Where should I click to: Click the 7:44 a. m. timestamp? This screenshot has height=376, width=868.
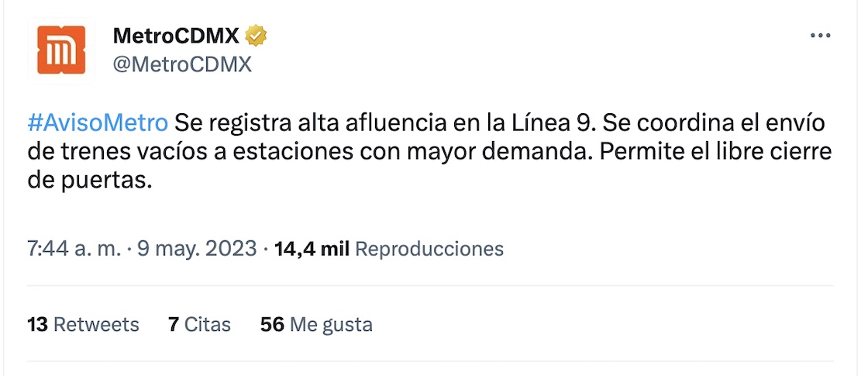coord(74,249)
